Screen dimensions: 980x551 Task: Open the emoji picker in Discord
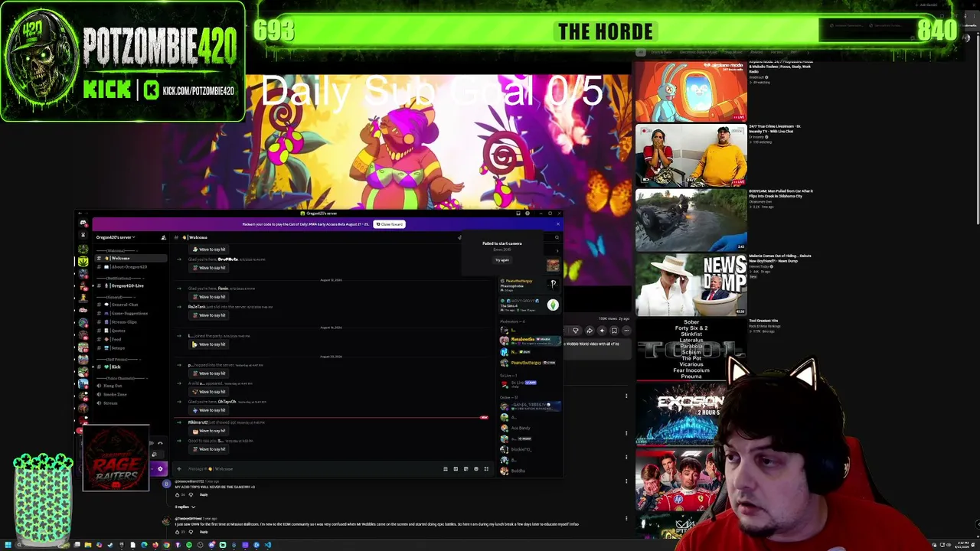[x=475, y=469]
